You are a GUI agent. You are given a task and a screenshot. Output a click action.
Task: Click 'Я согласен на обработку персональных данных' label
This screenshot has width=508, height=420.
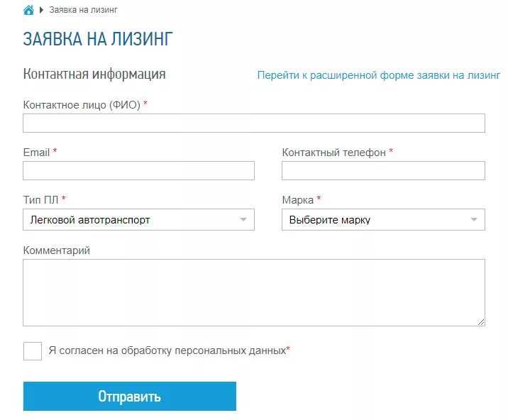167,350
